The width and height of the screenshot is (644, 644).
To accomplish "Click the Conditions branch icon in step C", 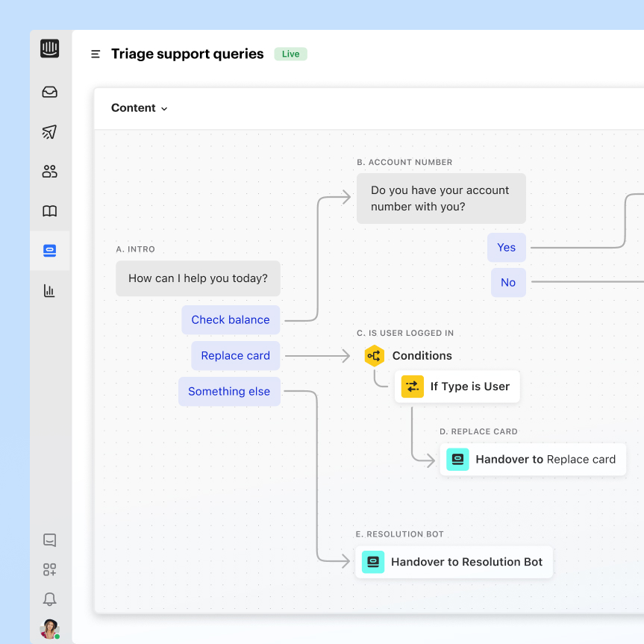I will click(374, 356).
